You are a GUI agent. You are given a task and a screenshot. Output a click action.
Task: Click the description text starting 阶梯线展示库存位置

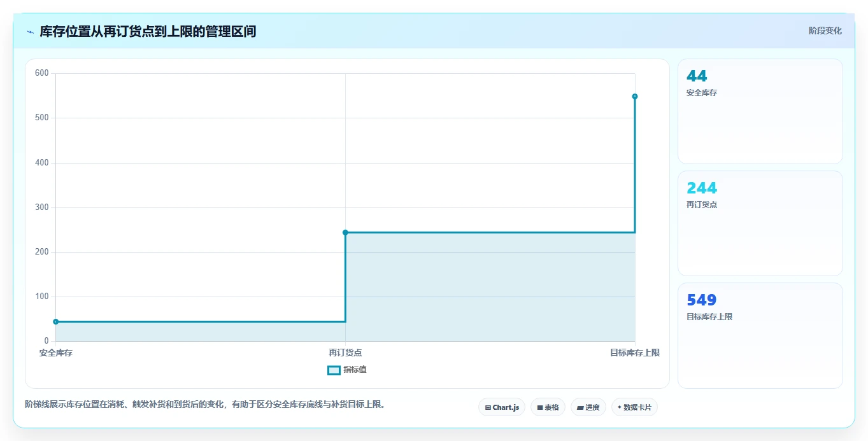point(206,404)
